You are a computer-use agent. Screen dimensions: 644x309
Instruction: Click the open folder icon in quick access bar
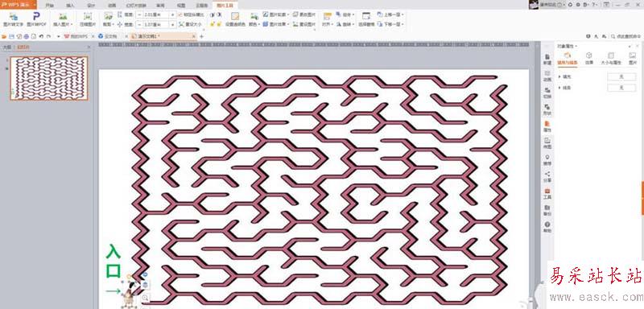point(4,36)
